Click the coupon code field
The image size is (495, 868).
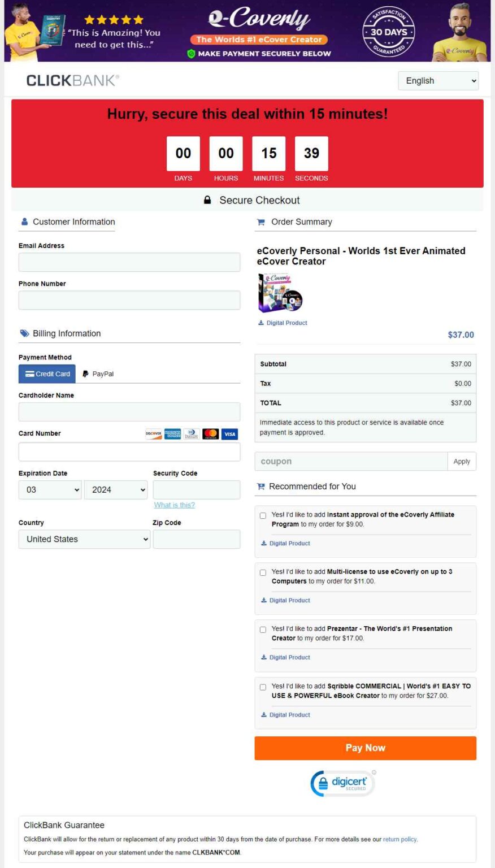[351, 462]
